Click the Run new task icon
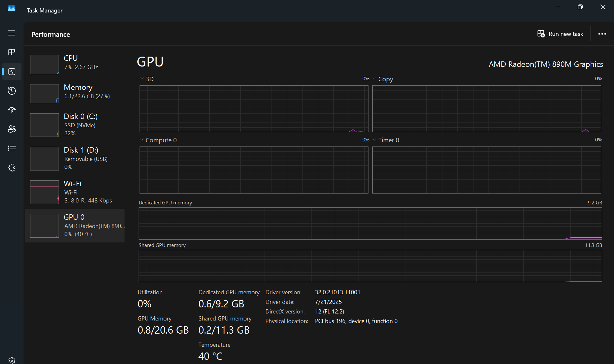 (541, 34)
